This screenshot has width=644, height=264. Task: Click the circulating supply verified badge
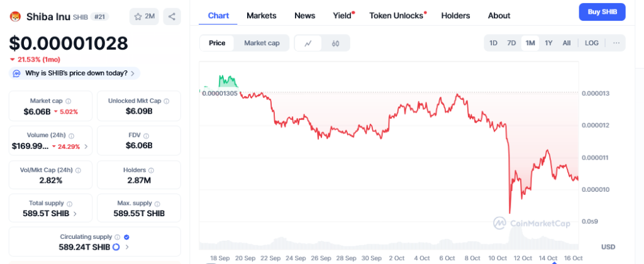pyautogui.click(x=126, y=237)
